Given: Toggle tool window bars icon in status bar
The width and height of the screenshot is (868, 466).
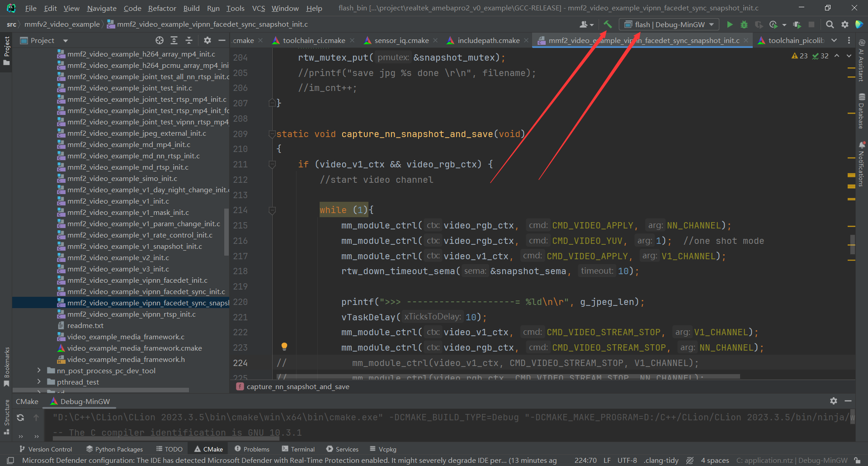Looking at the screenshot, I should [x=11, y=461].
